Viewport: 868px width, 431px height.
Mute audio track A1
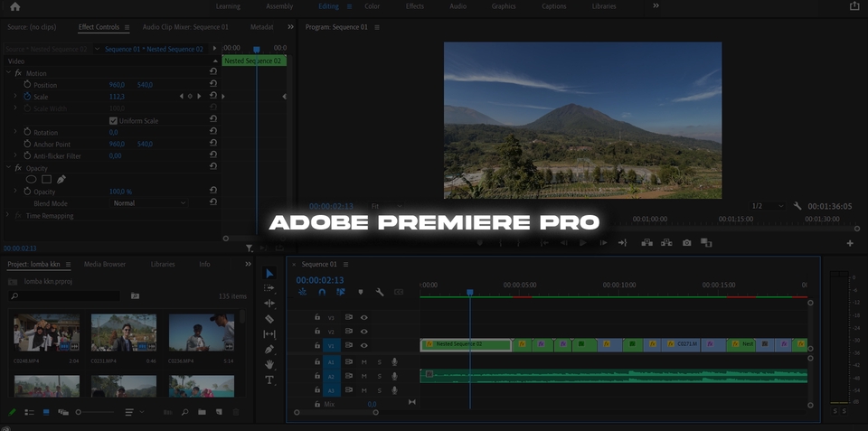363,361
